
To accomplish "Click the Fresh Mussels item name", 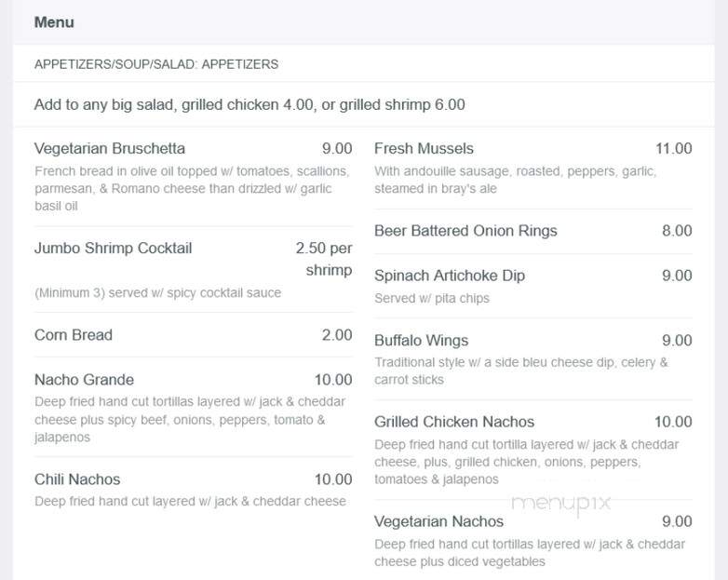I will [x=424, y=149].
